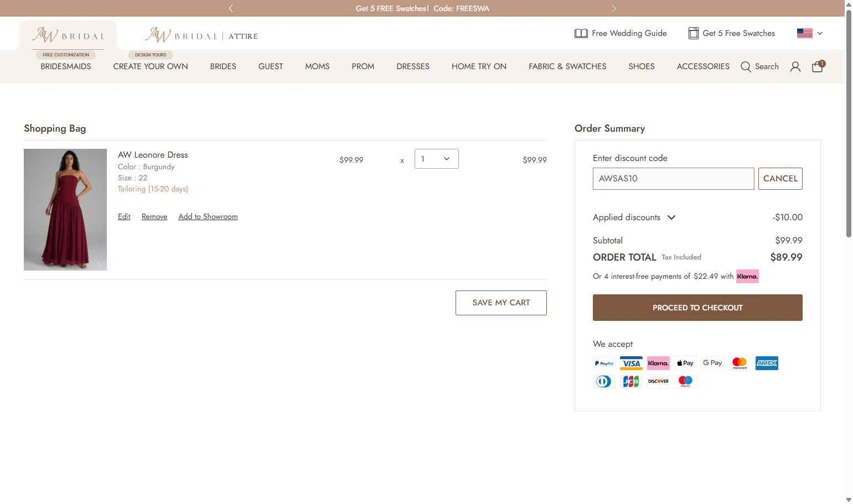Switch to AW Bridal Attire tab

201,35
